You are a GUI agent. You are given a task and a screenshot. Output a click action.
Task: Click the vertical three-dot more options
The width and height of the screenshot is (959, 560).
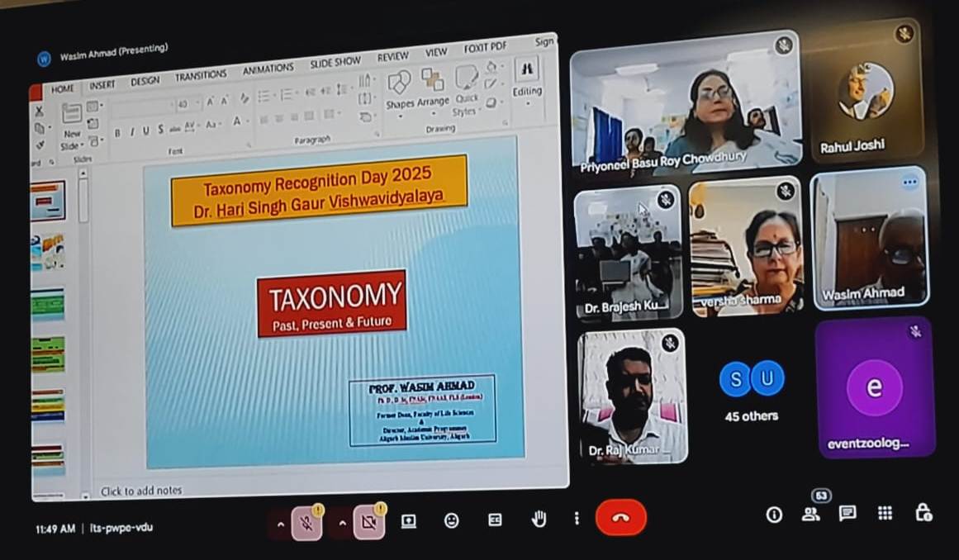(x=577, y=519)
